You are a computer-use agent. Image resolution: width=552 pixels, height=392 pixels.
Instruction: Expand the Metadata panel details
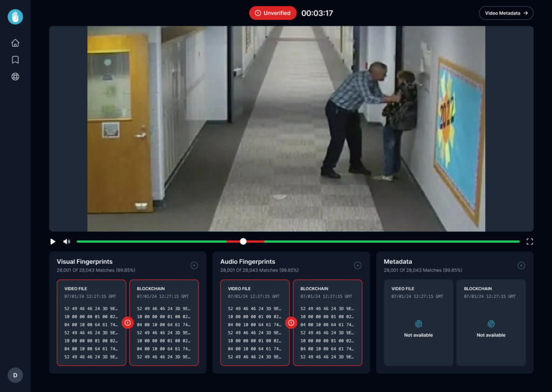coord(521,265)
